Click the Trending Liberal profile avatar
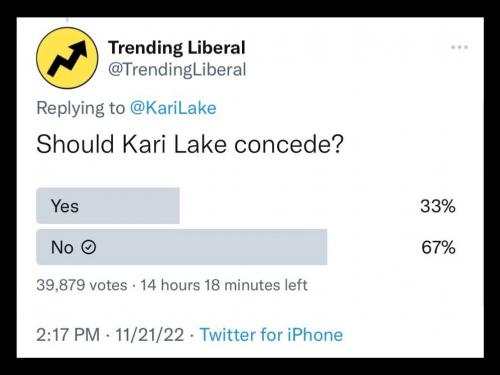Image resolution: width=500 pixels, height=375 pixels. point(67,58)
